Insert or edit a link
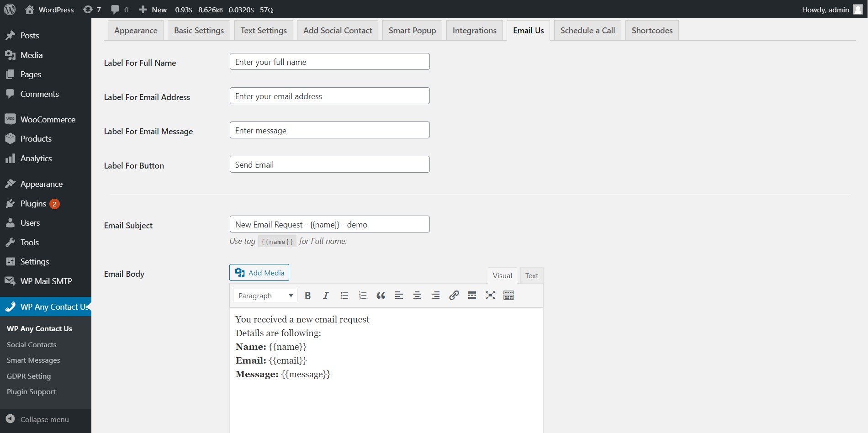Screen dimensions: 868x433 tap(454, 296)
